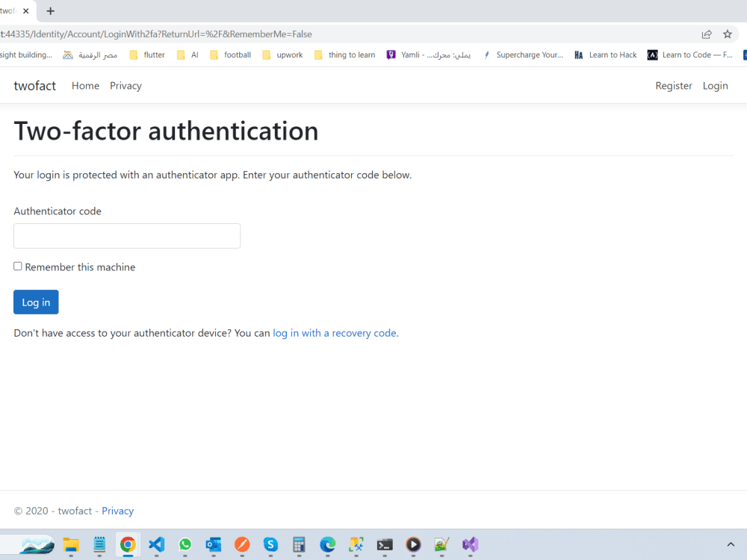Click Register in the top navigation
747x560 pixels.
tap(673, 85)
